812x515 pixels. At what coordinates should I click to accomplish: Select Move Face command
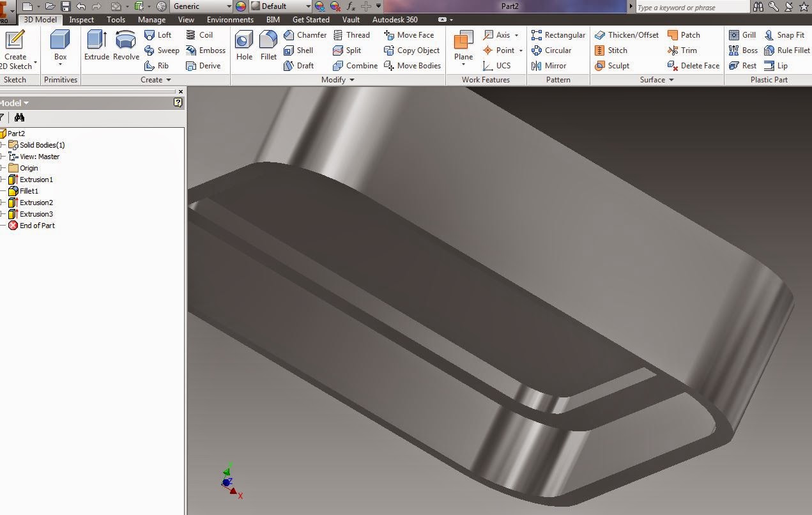coord(409,35)
